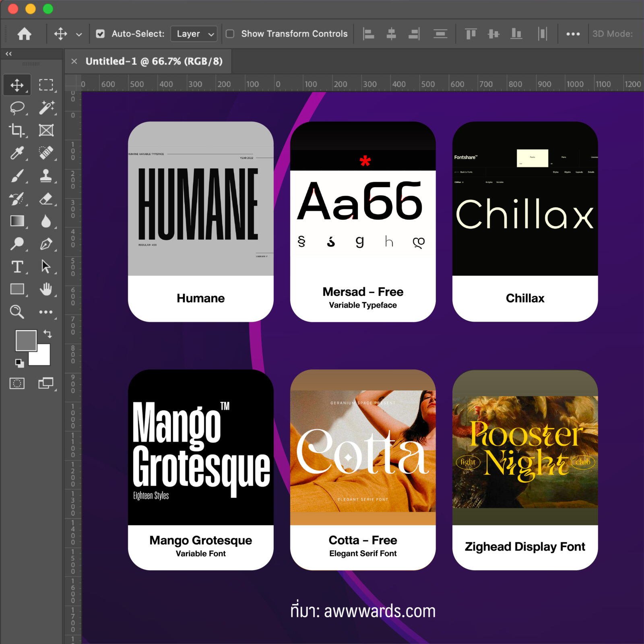Image resolution: width=644 pixels, height=644 pixels.
Task: Select the Lasso tool
Action: [17, 108]
